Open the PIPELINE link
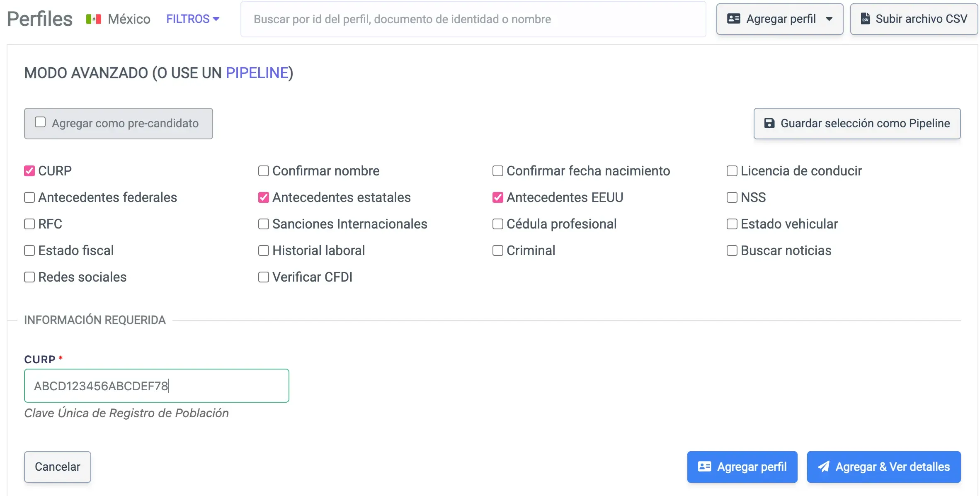 pos(257,72)
